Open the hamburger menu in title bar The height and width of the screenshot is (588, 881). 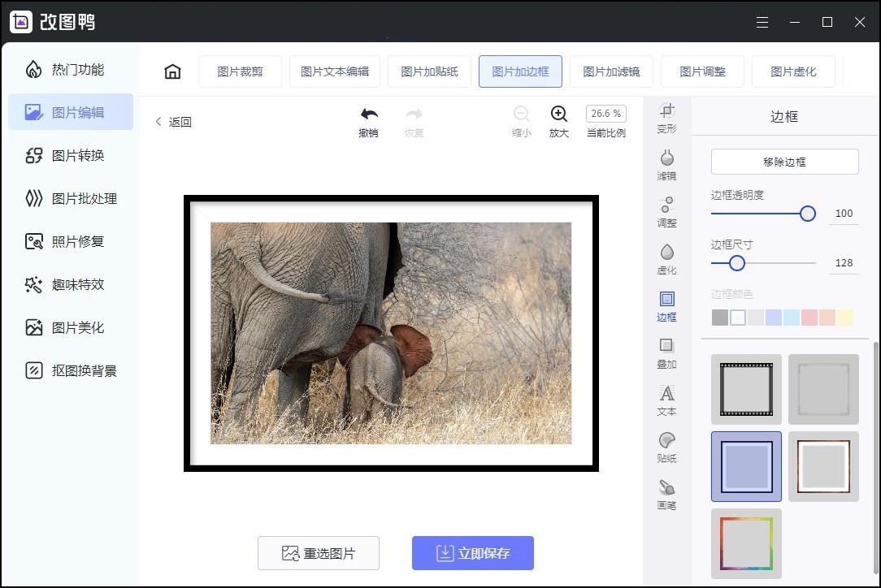(x=762, y=22)
